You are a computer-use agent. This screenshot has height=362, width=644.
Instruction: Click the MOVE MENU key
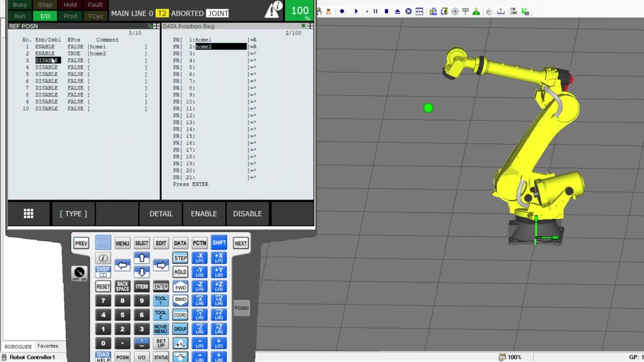(160, 329)
